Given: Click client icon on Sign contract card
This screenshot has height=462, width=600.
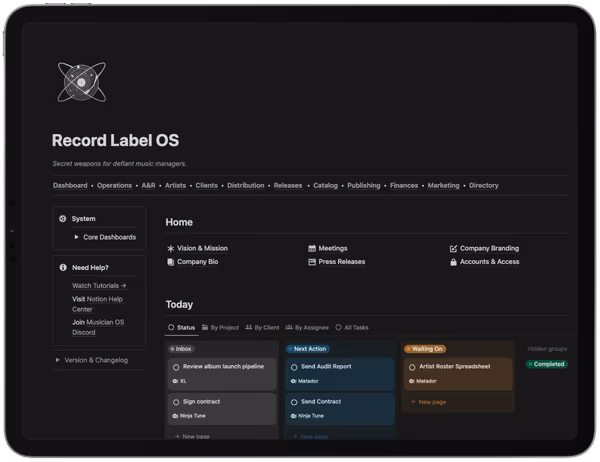Looking at the screenshot, I should [175, 416].
